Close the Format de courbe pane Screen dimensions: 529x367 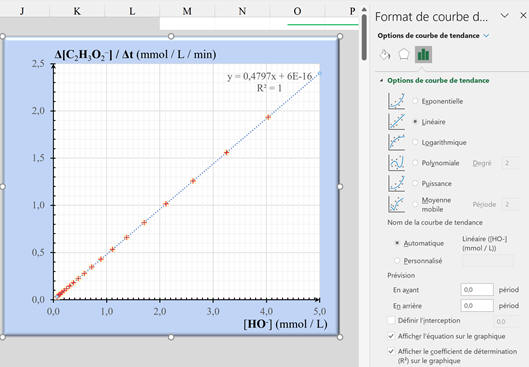tap(523, 16)
